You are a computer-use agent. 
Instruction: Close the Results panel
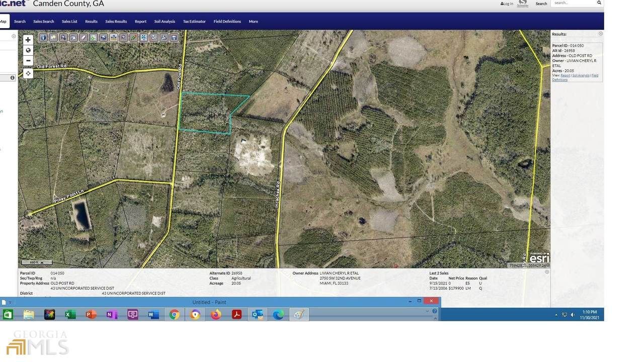600,34
